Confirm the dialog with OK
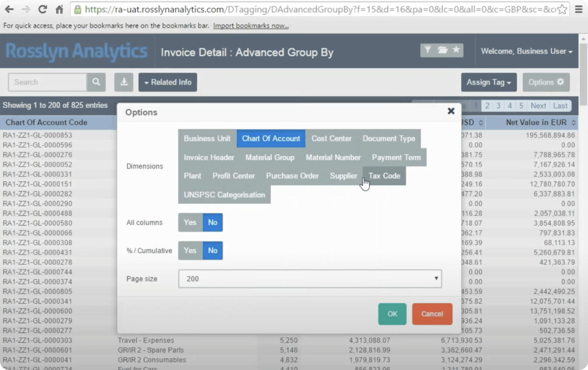588x370 pixels. point(392,314)
